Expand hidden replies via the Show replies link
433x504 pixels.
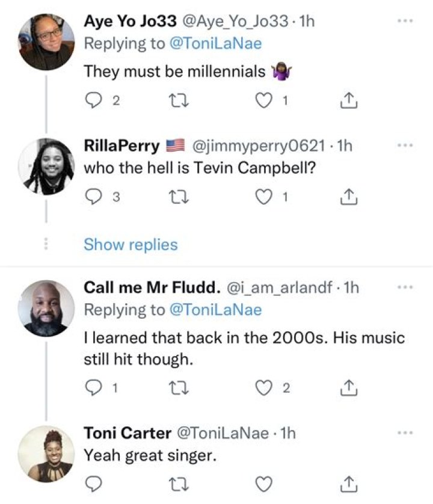(x=131, y=244)
